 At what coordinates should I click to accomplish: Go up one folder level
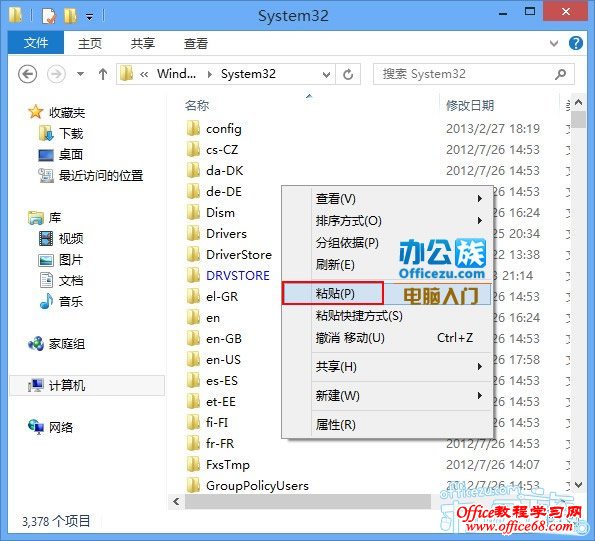[x=103, y=74]
